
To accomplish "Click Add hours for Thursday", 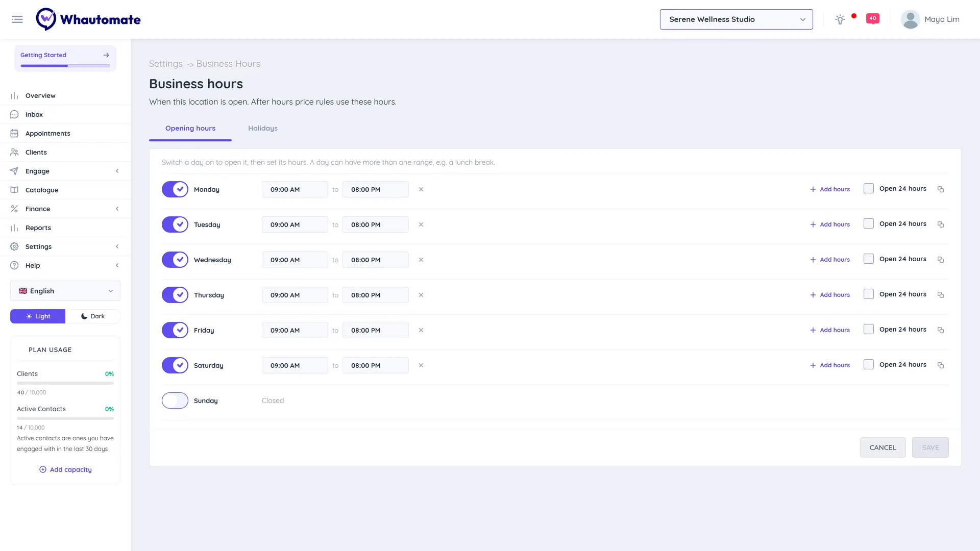I will click(830, 295).
